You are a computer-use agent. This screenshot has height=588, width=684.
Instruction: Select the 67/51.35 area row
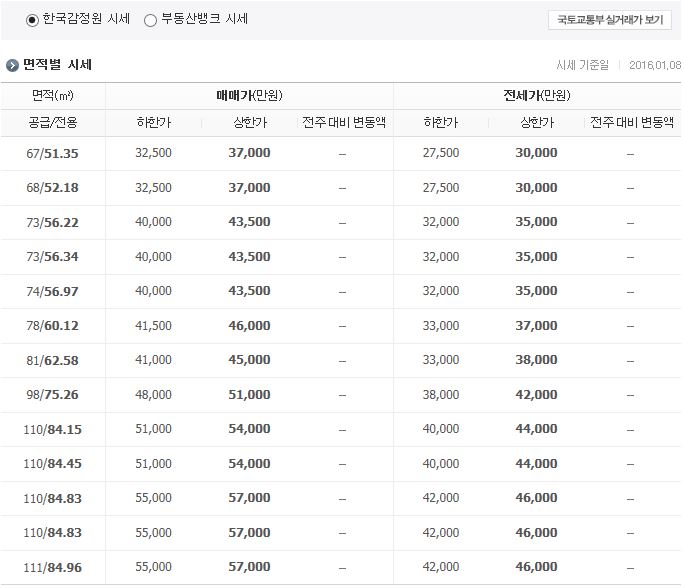(341, 153)
